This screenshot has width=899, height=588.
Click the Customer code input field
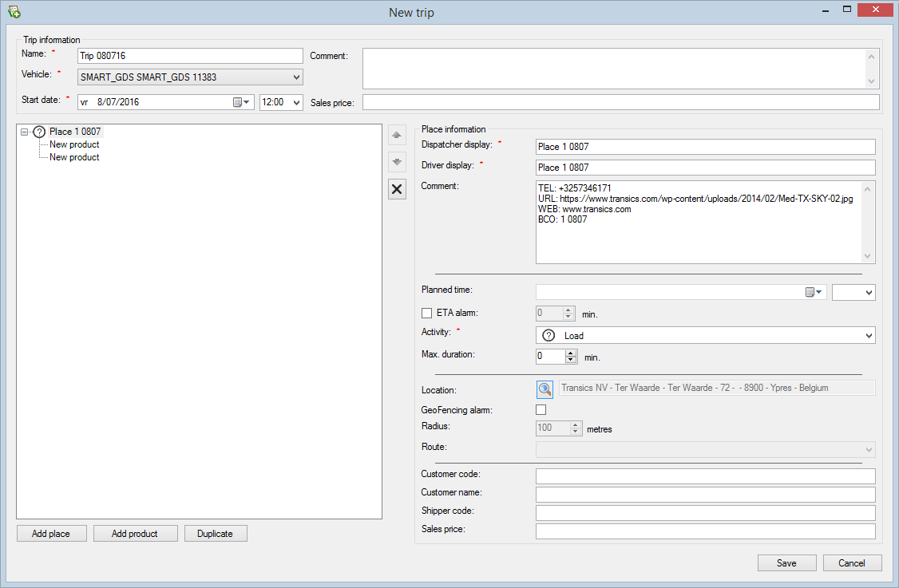[705, 476]
